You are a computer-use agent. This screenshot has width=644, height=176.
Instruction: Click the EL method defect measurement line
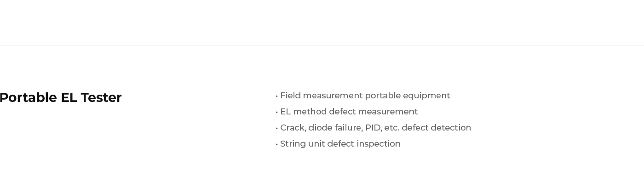[x=346, y=112]
